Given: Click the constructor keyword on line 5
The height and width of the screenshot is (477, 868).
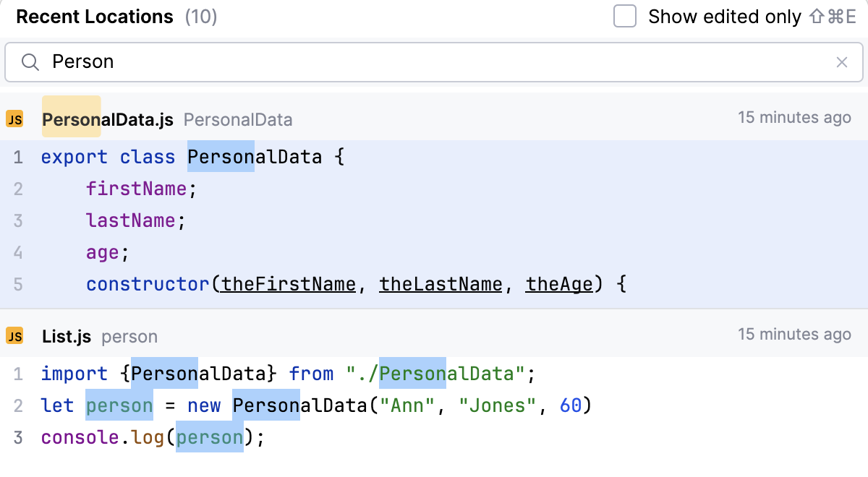Looking at the screenshot, I should tap(148, 284).
